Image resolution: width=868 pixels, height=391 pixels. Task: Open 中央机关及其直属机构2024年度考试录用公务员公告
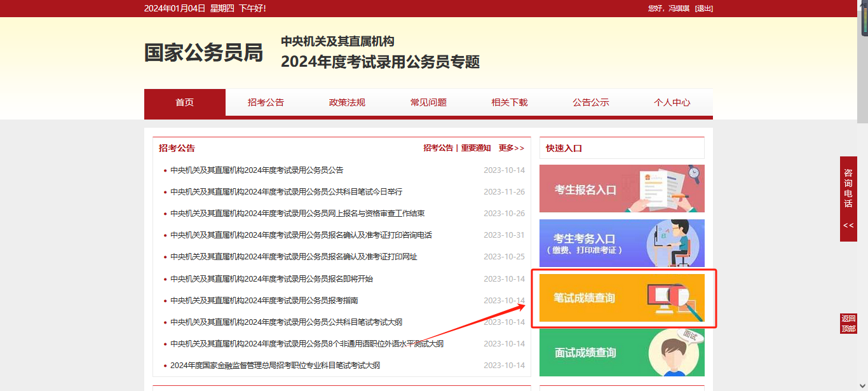[257, 170]
